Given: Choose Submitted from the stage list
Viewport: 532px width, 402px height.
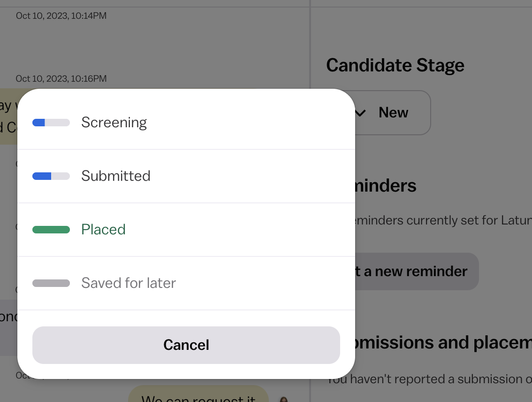Looking at the screenshot, I should pyautogui.click(x=186, y=176).
